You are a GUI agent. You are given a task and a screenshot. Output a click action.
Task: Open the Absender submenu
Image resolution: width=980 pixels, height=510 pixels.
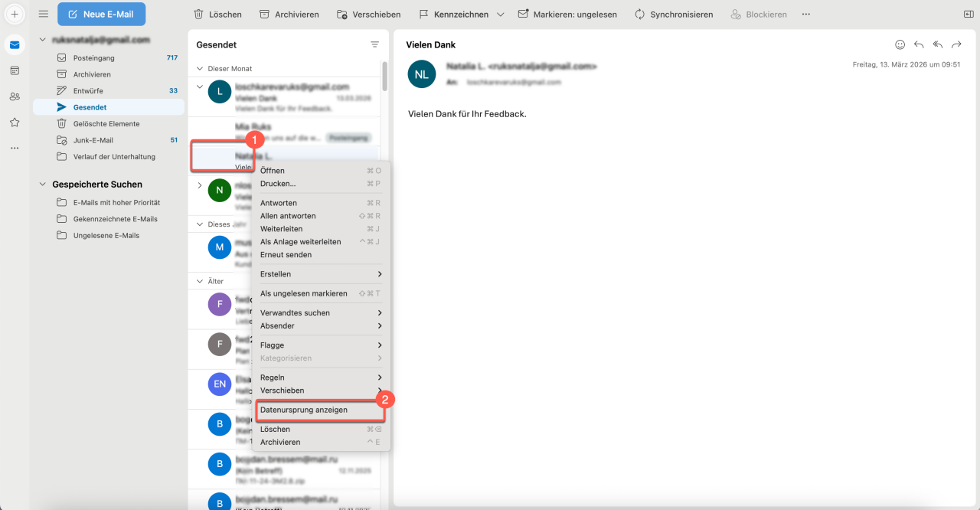[321, 325]
